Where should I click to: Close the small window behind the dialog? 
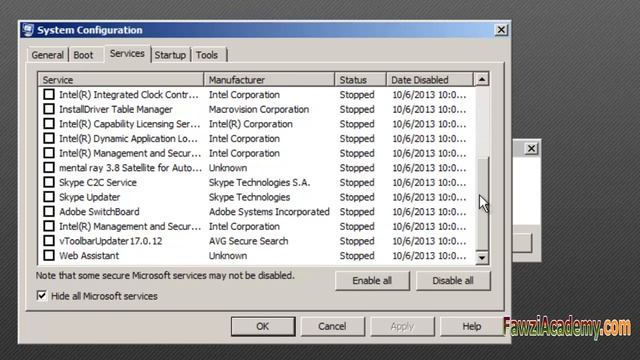[531, 149]
